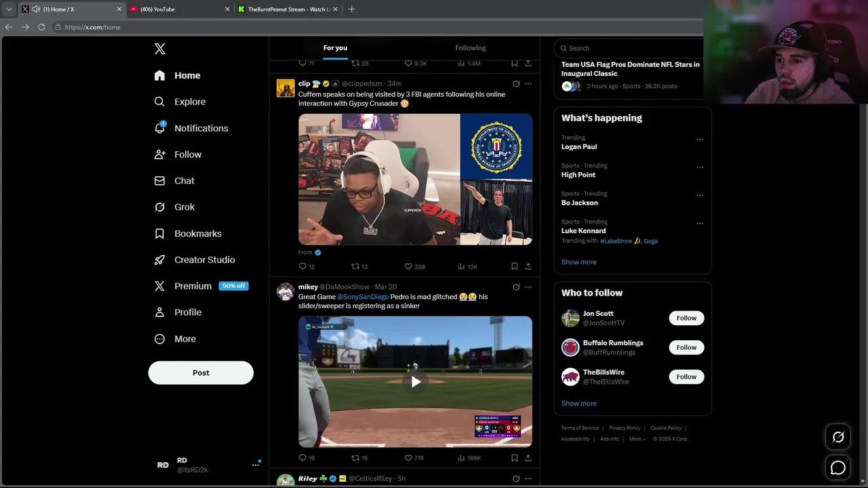
Task: Open the FBI seal image
Action: point(496,146)
